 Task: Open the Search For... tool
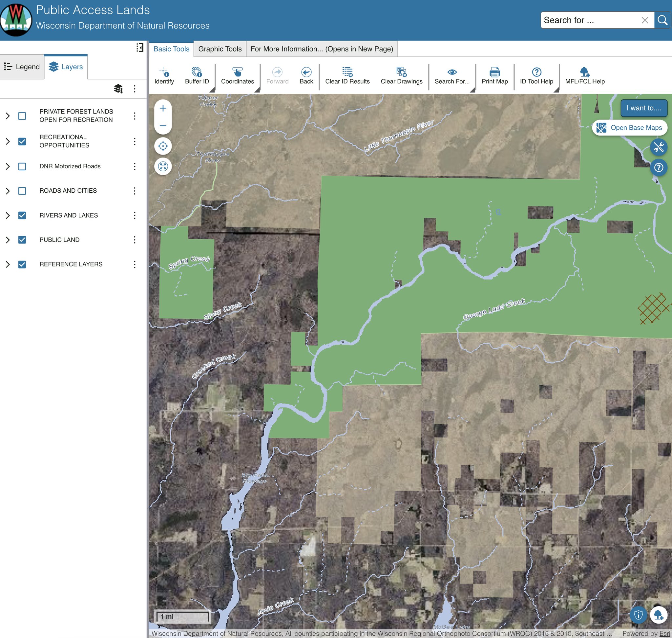point(452,75)
